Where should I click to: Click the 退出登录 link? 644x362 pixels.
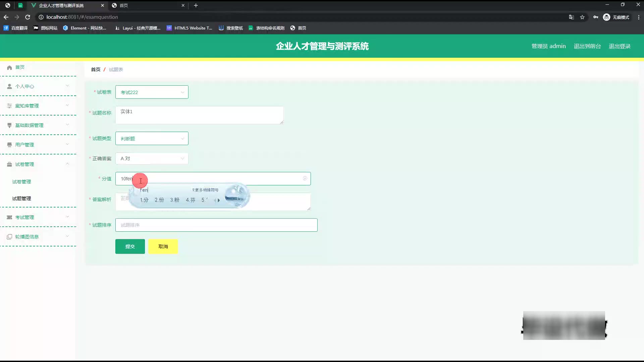pos(620,46)
